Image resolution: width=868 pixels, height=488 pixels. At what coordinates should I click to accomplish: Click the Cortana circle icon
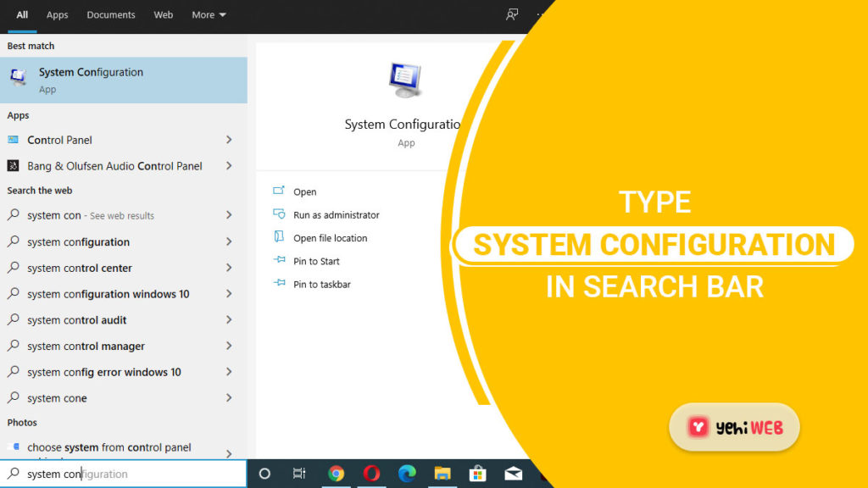pyautogui.click(x=264, y=474)
